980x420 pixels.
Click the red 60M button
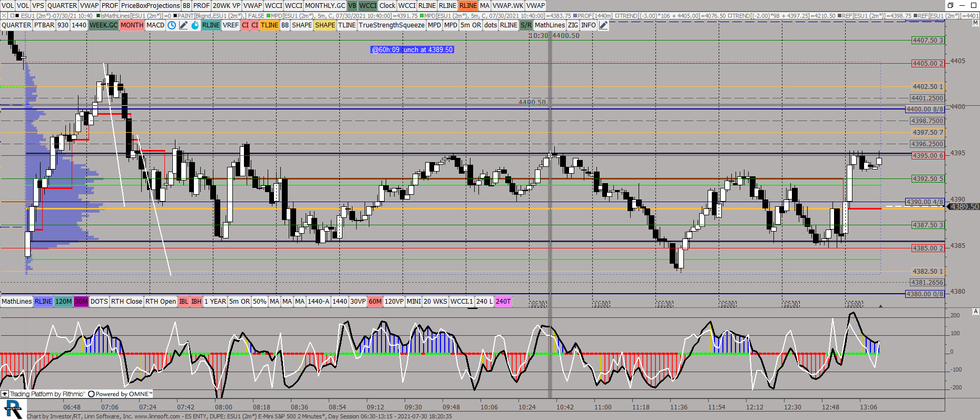[x=375, y=302]
